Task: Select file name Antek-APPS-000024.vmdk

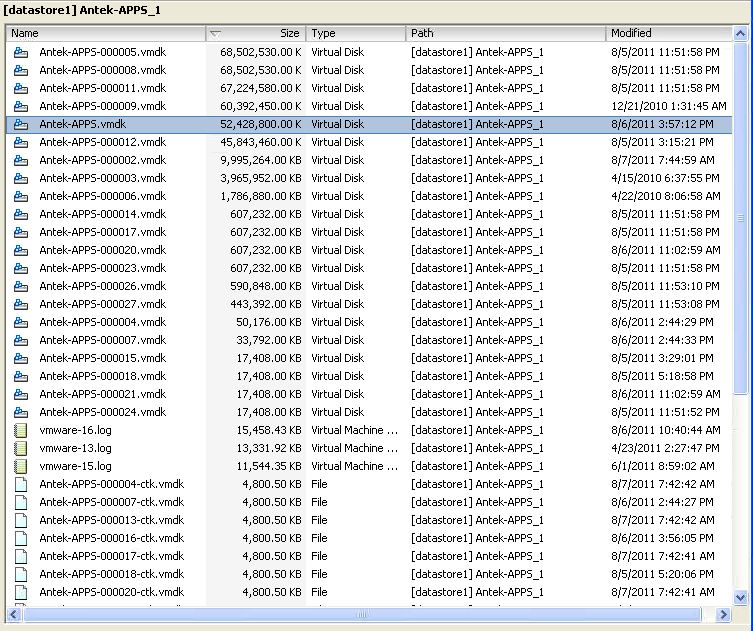Action: 103,412
